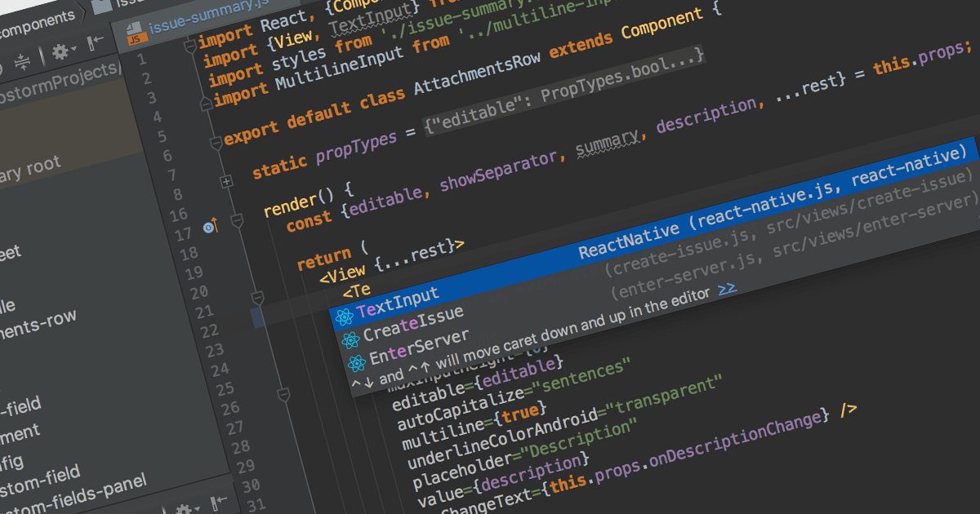Click the overriding method gutter icon at line 17

tap(212, 226)
